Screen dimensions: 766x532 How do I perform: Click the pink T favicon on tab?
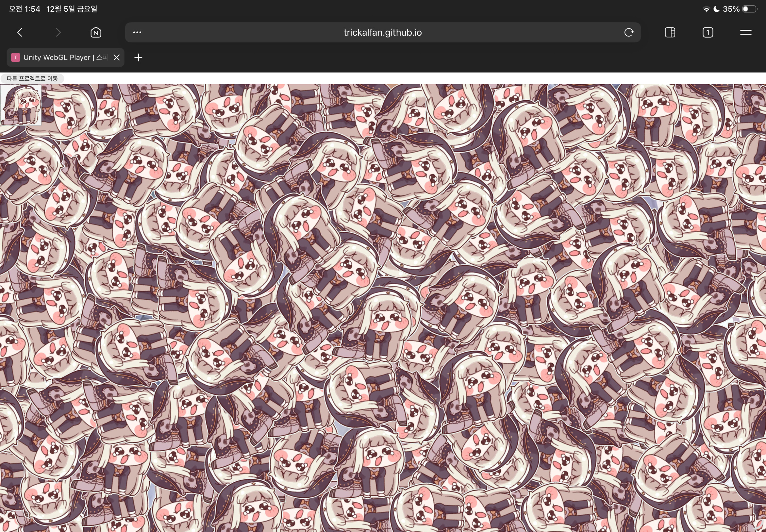click(x=15, y=57)
